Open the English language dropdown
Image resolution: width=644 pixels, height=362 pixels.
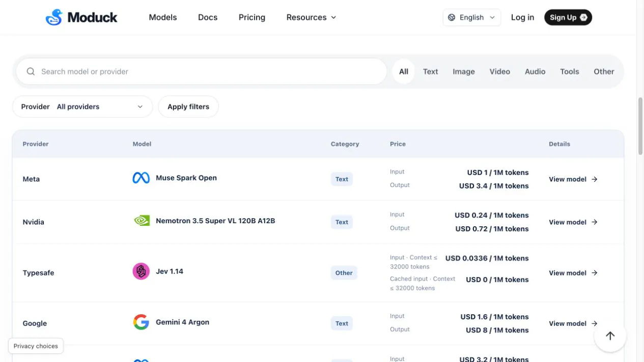click(472, 17)
